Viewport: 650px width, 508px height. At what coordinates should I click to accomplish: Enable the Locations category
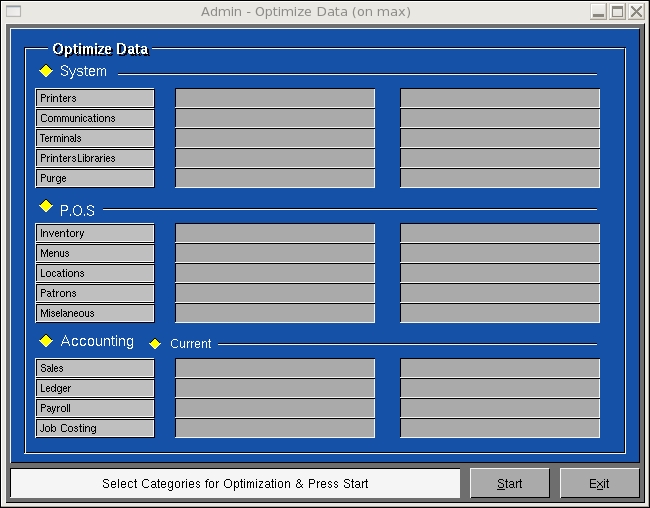95,273
